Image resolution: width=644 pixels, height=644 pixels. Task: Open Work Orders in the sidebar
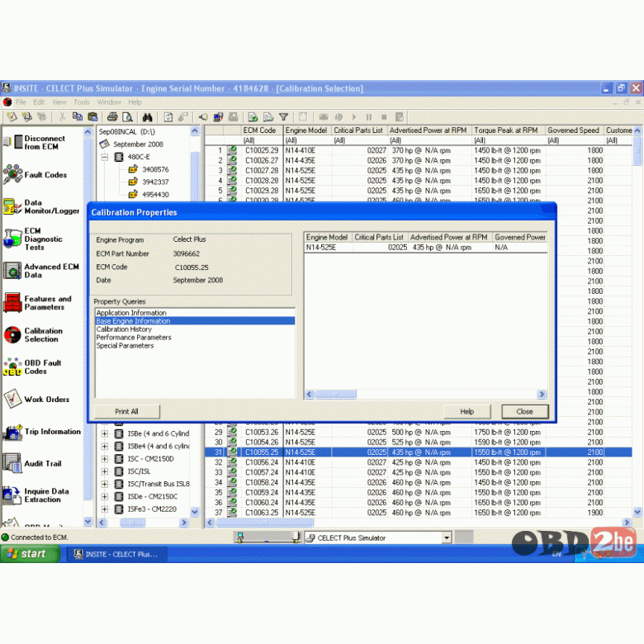click(37, 399)
